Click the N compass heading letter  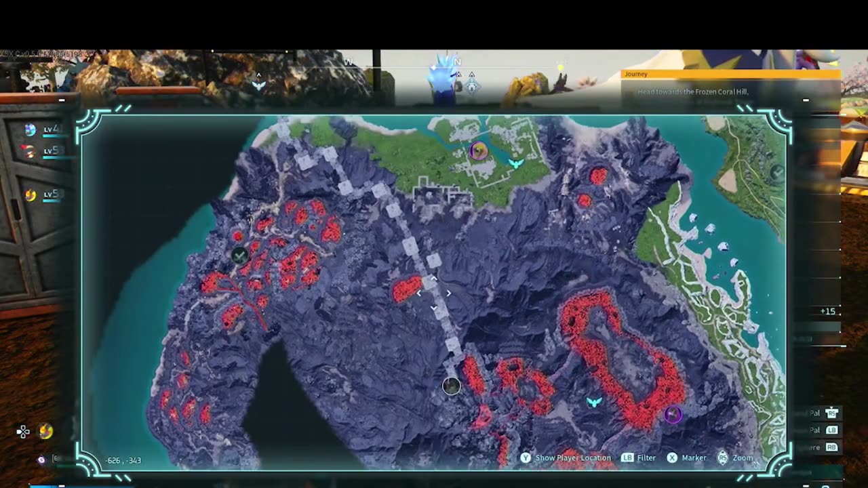(x=458, y=62)
